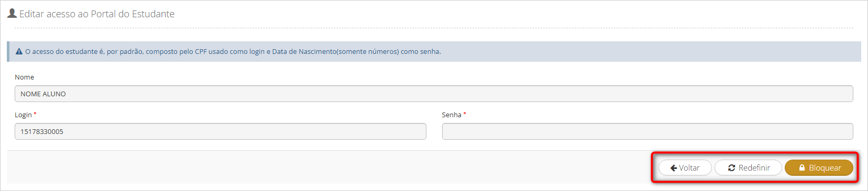The width and height of the screenshot is (868, 191).
Task: Go back using the Voltar button label
Action: coord(689,168)
